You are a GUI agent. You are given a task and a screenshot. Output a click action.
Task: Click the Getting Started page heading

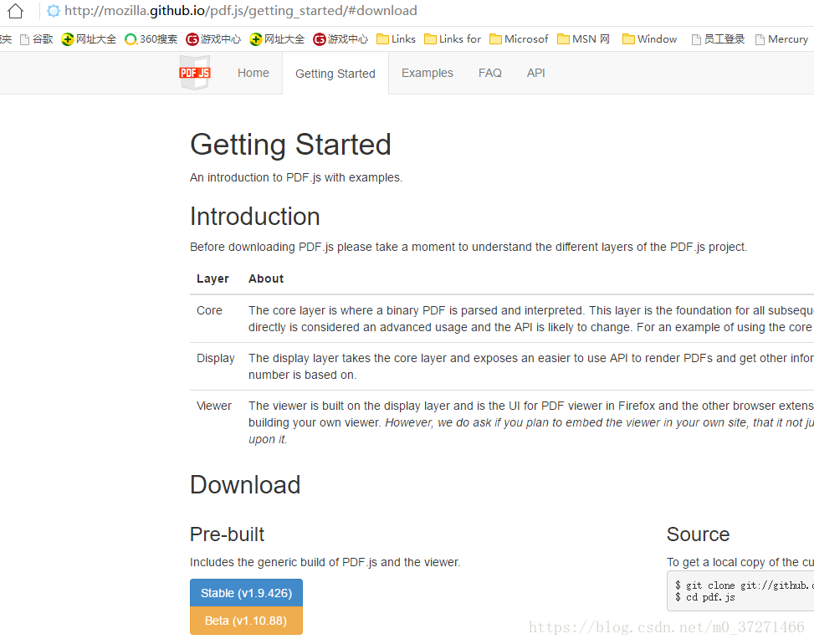coord(291,144)
